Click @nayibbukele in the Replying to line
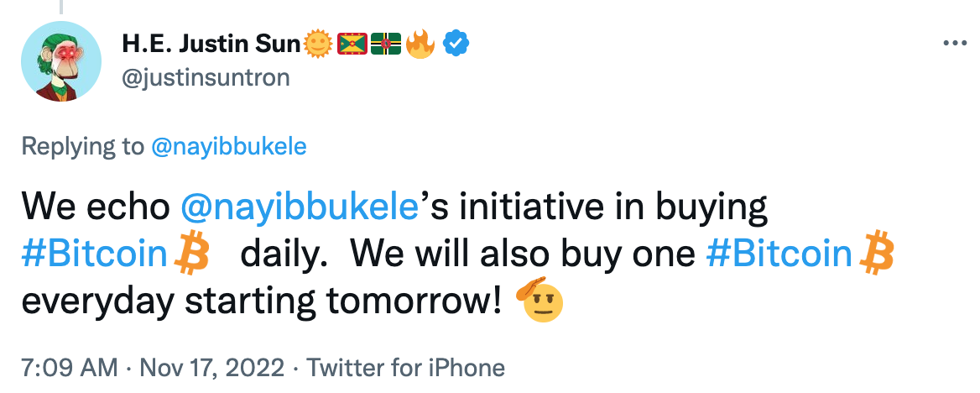The width and height of the screenshot is (980, 393). point(228,146)
